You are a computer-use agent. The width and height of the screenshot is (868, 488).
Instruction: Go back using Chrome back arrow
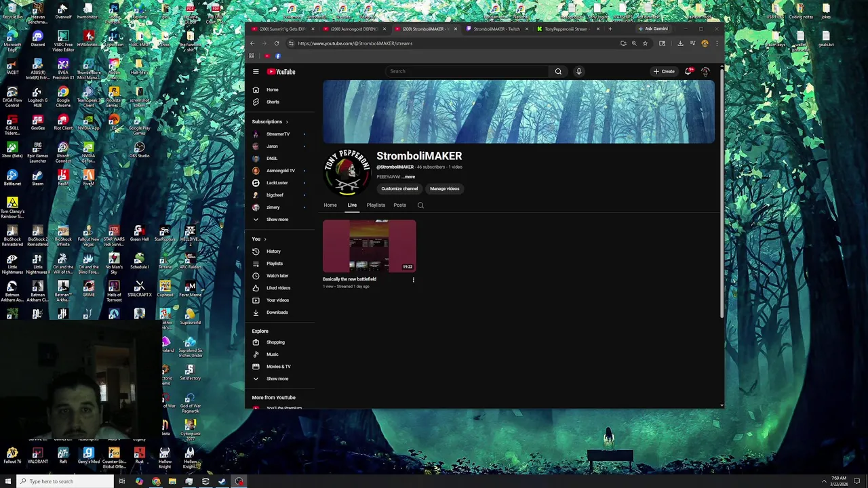click(x=252, y=43)
